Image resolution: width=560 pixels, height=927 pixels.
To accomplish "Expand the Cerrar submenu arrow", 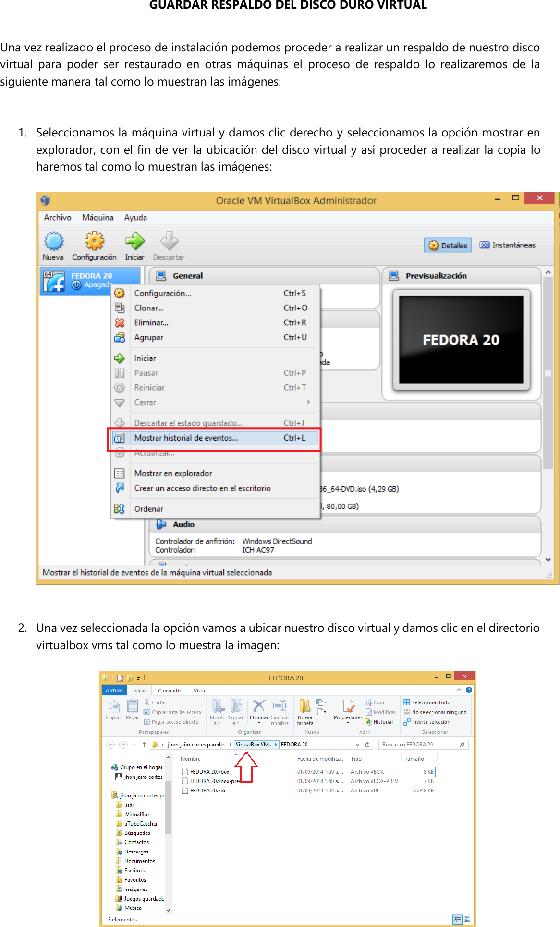I will [x=309, y=402].
